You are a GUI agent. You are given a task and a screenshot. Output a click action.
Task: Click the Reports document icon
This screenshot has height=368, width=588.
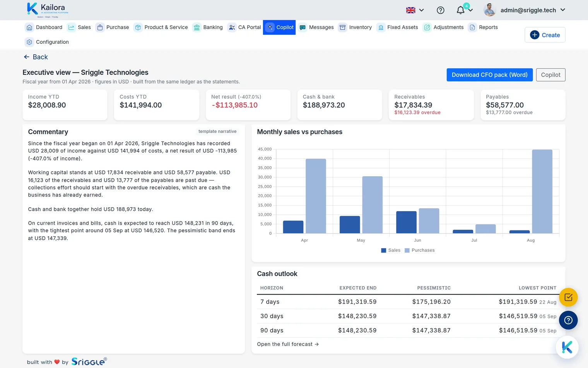[x=472, y=28]
